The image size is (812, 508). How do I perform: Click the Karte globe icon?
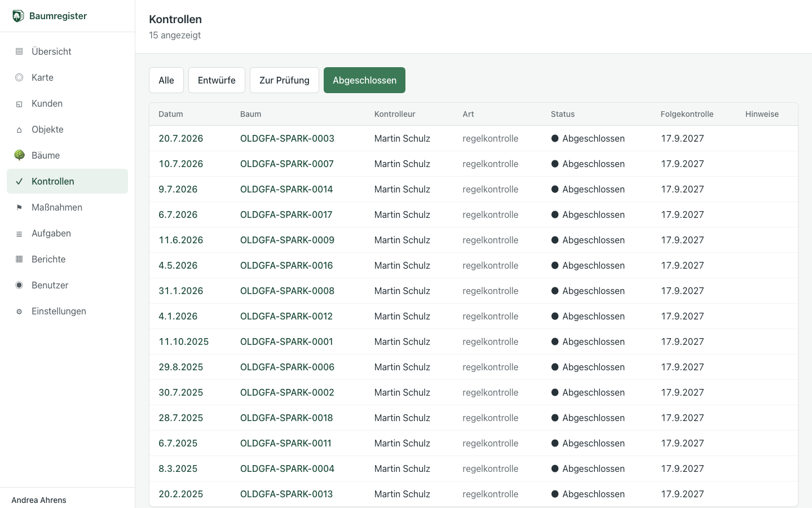tap(19, 77)
